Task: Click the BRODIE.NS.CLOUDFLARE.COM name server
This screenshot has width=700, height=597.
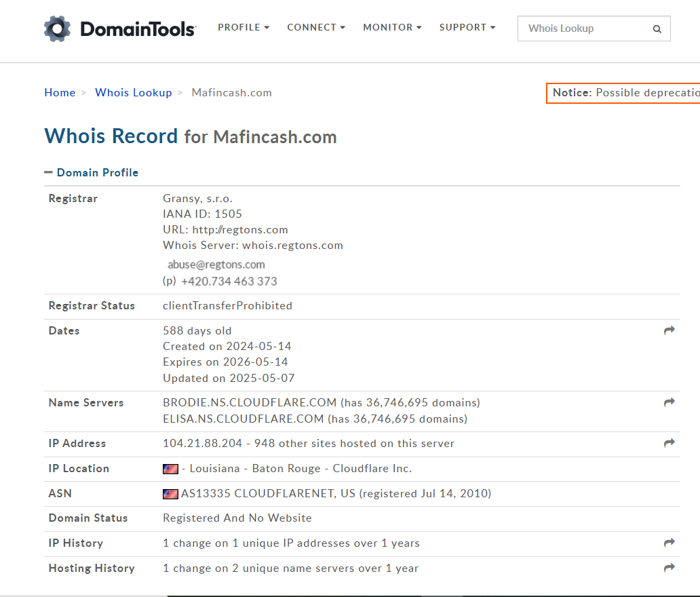Action: tap(250, 402)
